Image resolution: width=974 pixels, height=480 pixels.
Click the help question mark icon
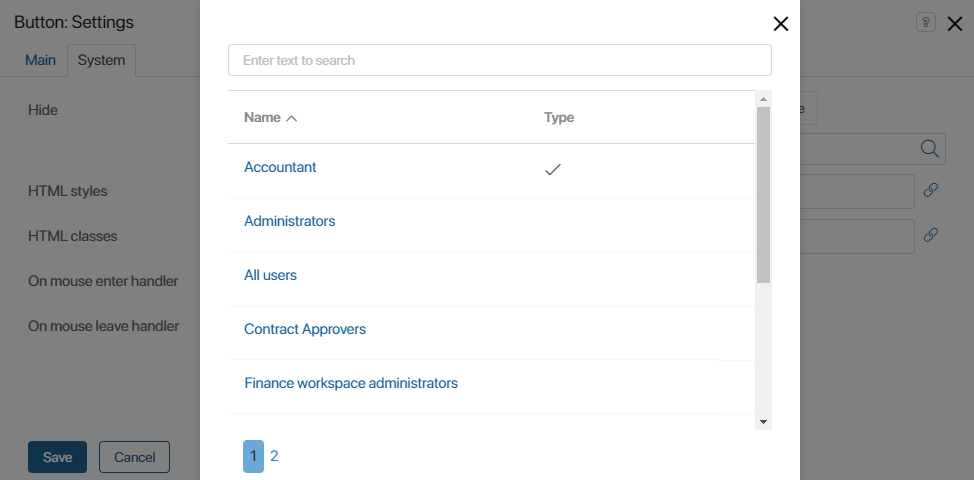pyautogui.click(x=925, y=23)
